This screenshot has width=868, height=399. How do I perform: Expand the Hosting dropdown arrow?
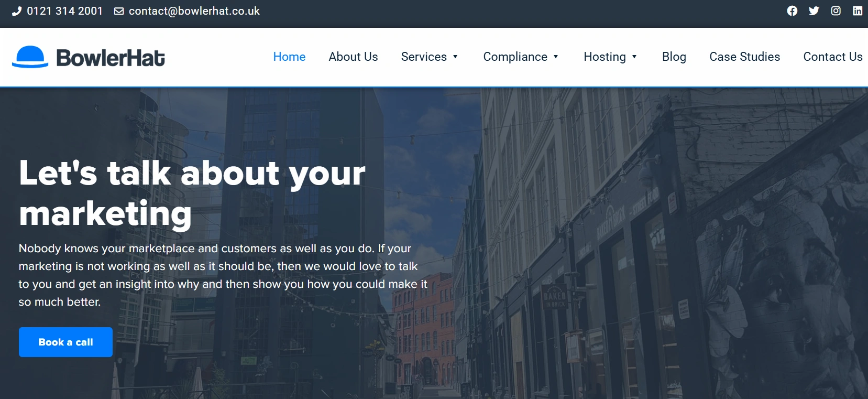click(634, 57)
